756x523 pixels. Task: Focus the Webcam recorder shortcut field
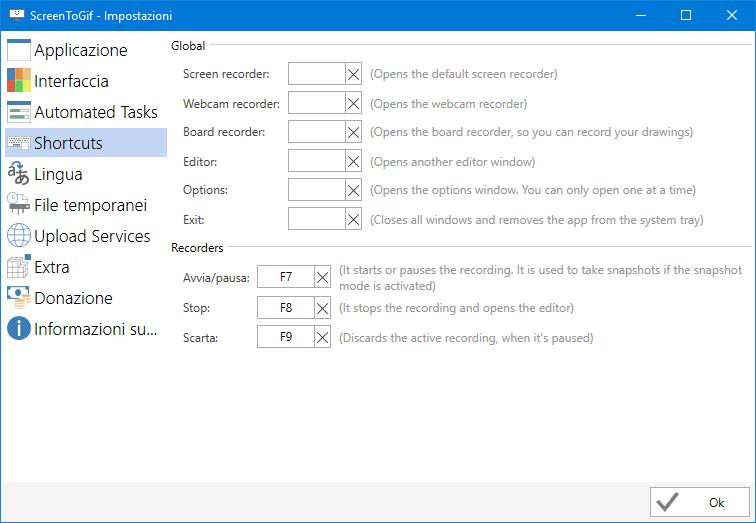click(x=317, y=103)
